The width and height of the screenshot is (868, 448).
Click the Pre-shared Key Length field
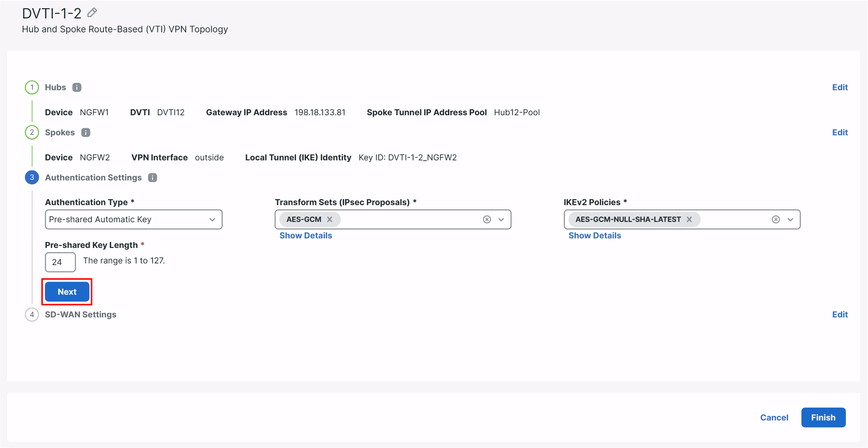60,262
